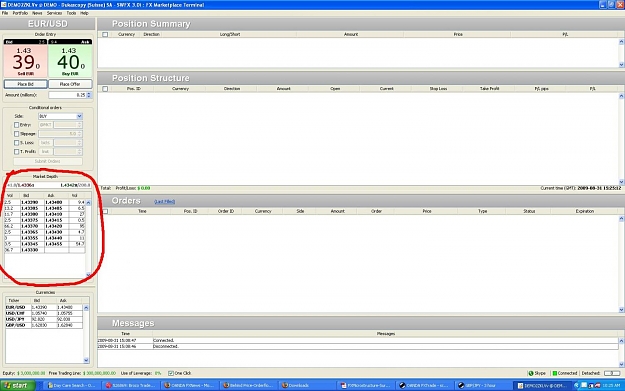
Task: Click the Position Summary scroll up arrow
Action: (x=621, y=41)
